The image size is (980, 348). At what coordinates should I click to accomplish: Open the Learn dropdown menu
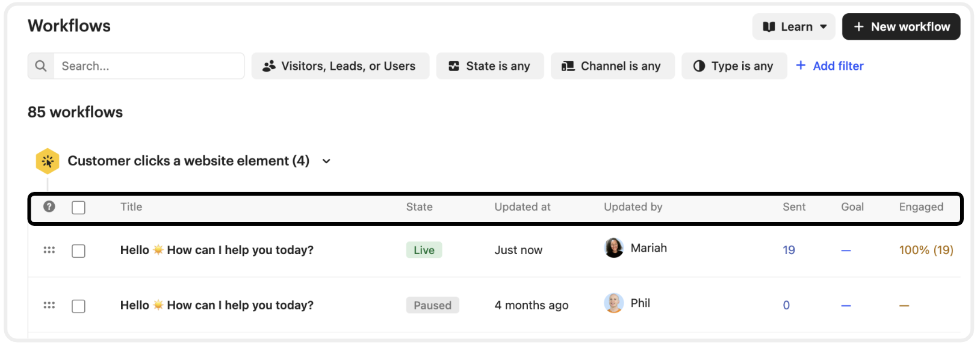[x=793, y=26]
